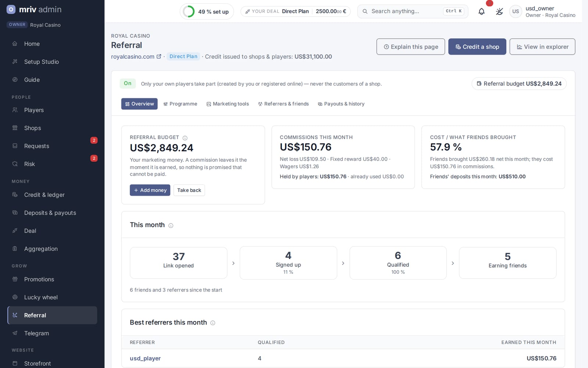Click the Aggregation sidebar icon
The image size is (588, 368).
coord(15,248)
